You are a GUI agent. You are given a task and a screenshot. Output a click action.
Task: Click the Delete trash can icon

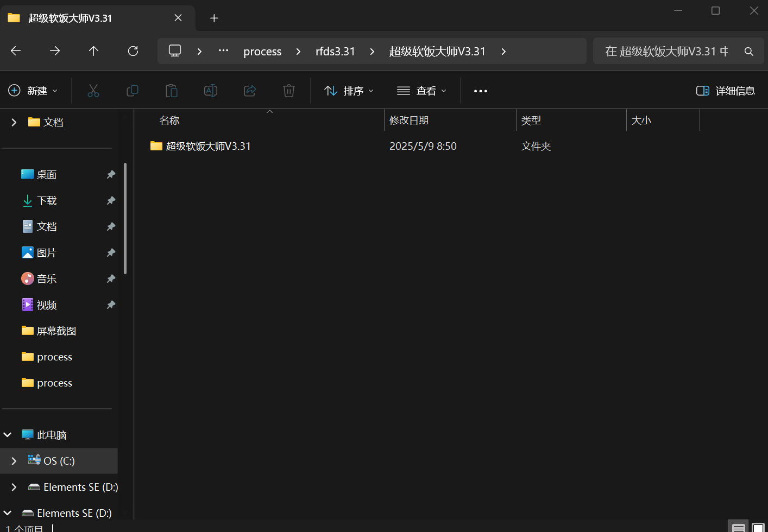(x=289, y=91)
